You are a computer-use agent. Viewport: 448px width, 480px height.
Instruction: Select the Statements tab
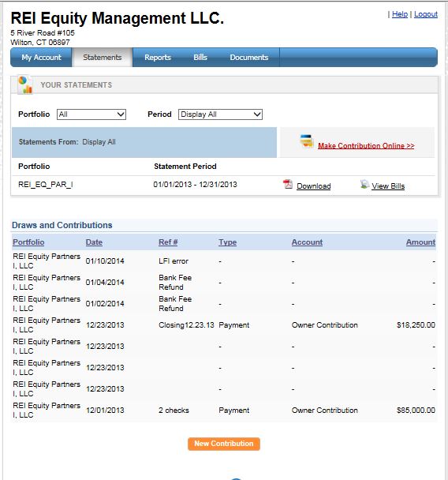[x=102, y=58]
